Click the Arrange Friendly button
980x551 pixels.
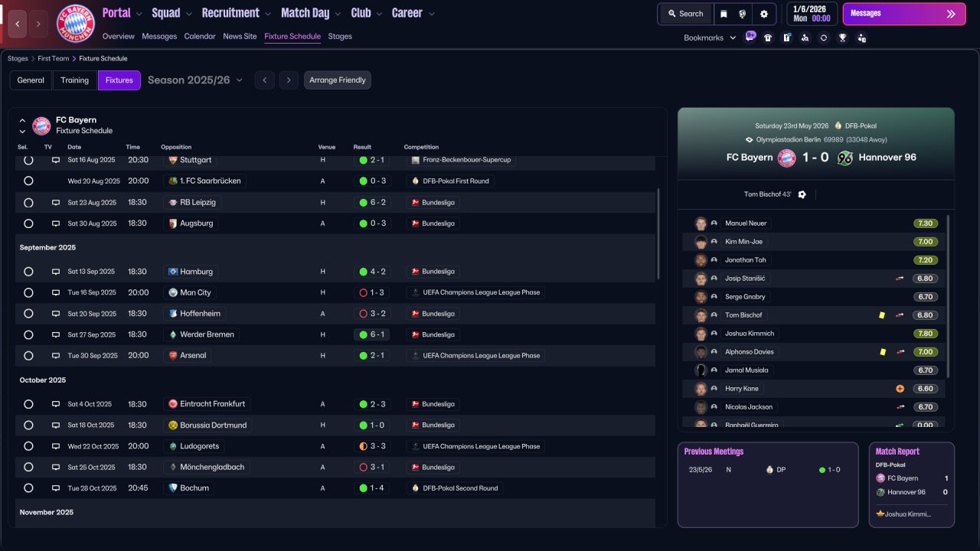[338, 80]
